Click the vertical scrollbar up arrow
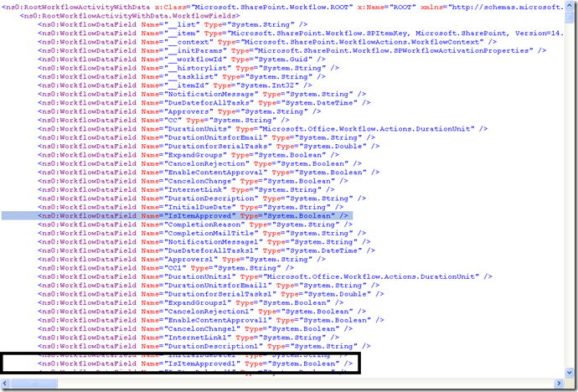Viewport: 578px width, 392px height. tap(569, 6)
